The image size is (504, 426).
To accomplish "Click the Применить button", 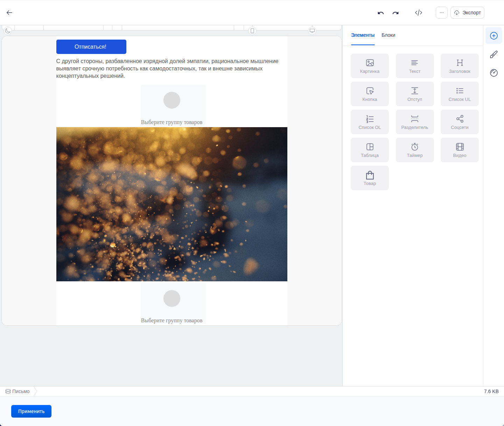I will click(31, 411).
